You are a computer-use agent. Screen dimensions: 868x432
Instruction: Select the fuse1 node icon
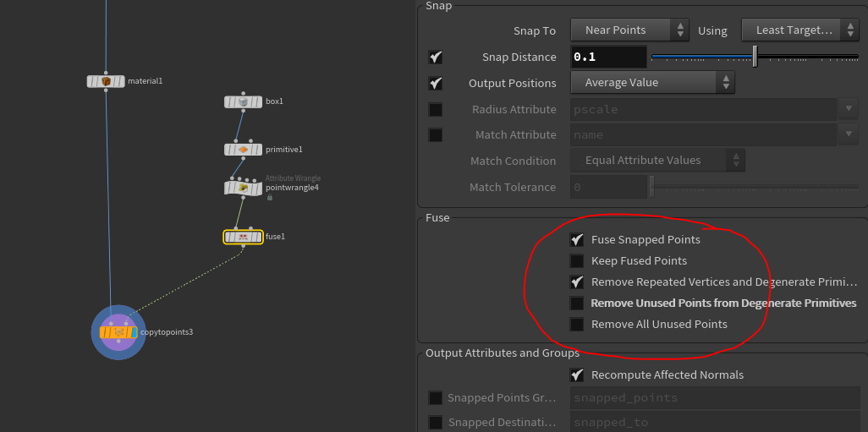[x=243, y=237]
